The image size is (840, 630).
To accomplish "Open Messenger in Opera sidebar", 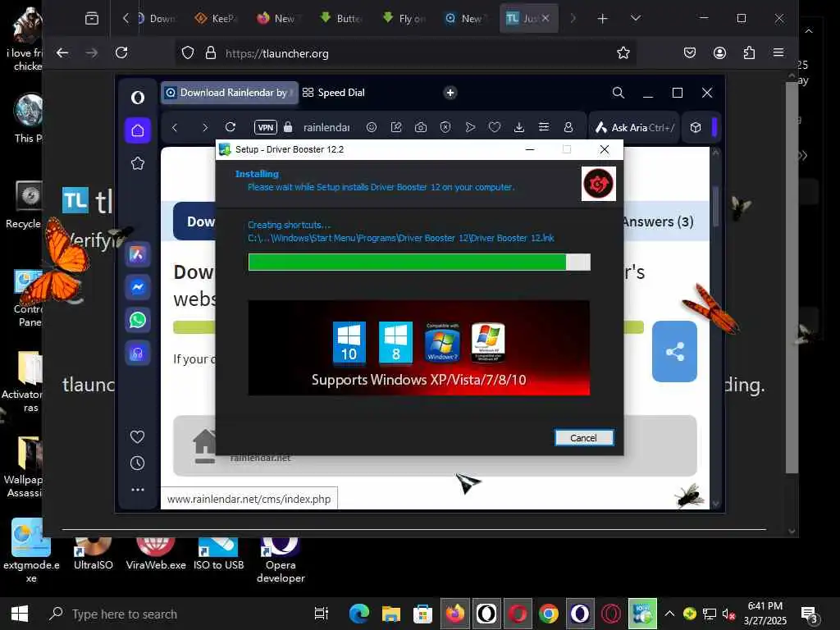I will (x=138, y=287).
